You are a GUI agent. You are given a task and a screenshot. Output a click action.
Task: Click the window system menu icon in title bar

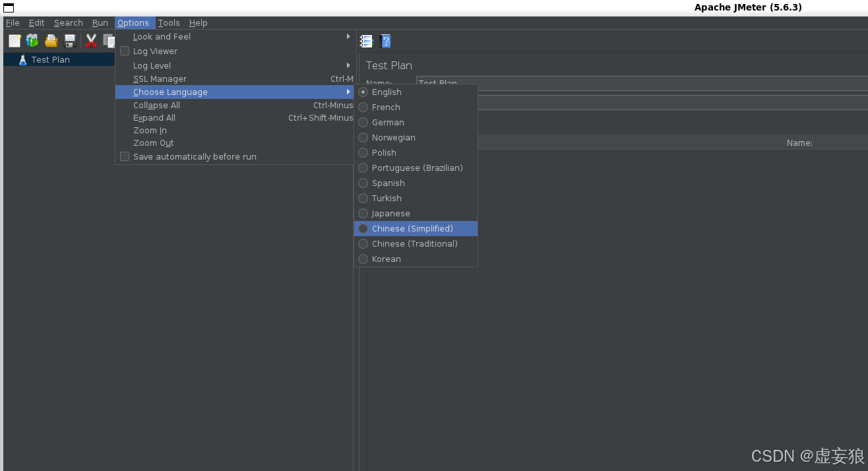point(9,8)
